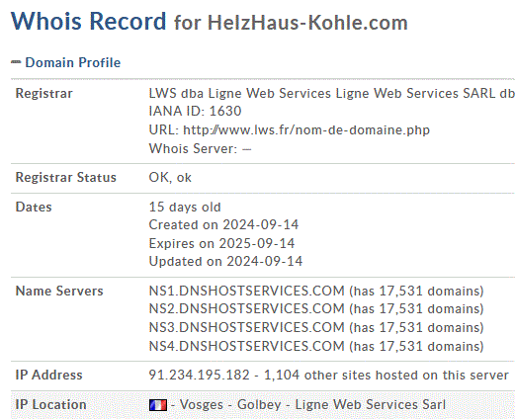
Task: Click the IANA ID: 1630 line
Action: 195,111
